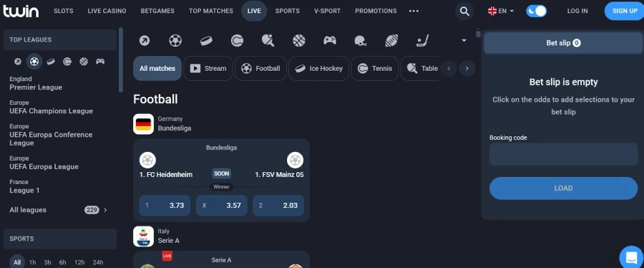Open the three-dots more menu
Viewport: 644px width, 268px height.
coord(414,11)
